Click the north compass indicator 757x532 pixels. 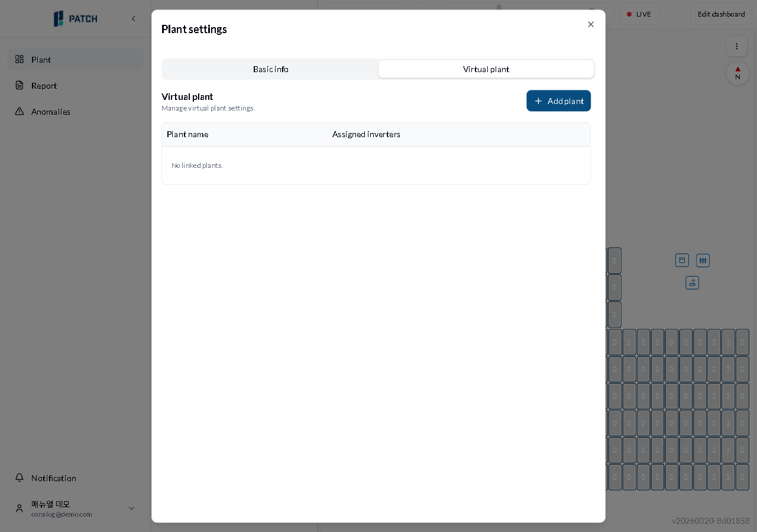(737, 73)
